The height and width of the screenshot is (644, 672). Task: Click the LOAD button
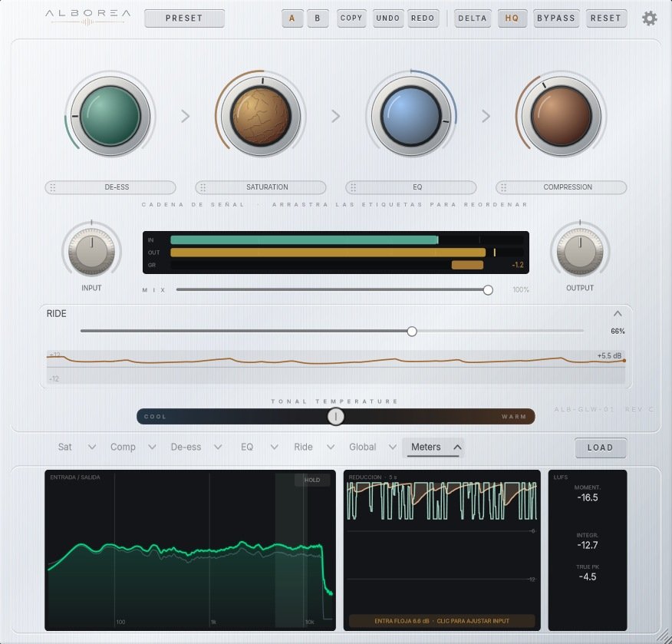(601, 447)
